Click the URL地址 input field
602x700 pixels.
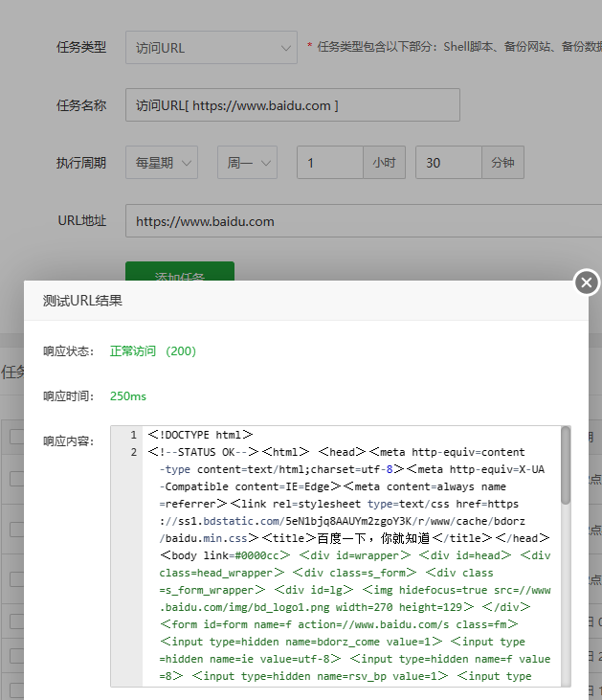click(x=364, y=221)
